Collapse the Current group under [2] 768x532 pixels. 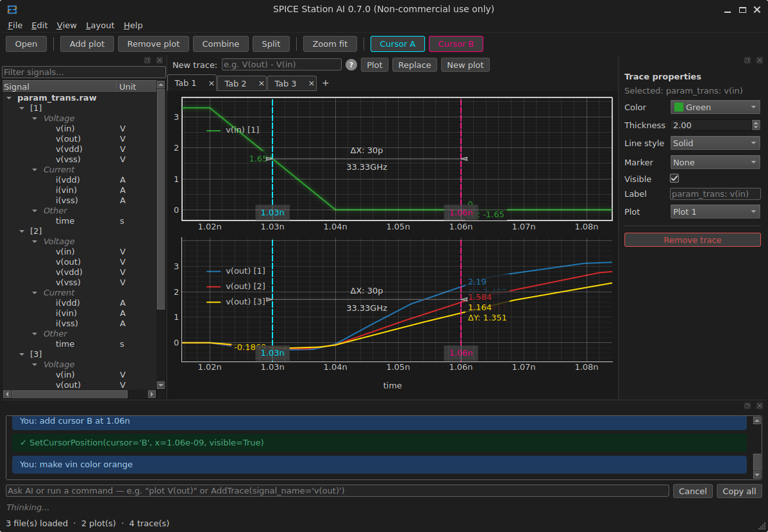[34, 292]
